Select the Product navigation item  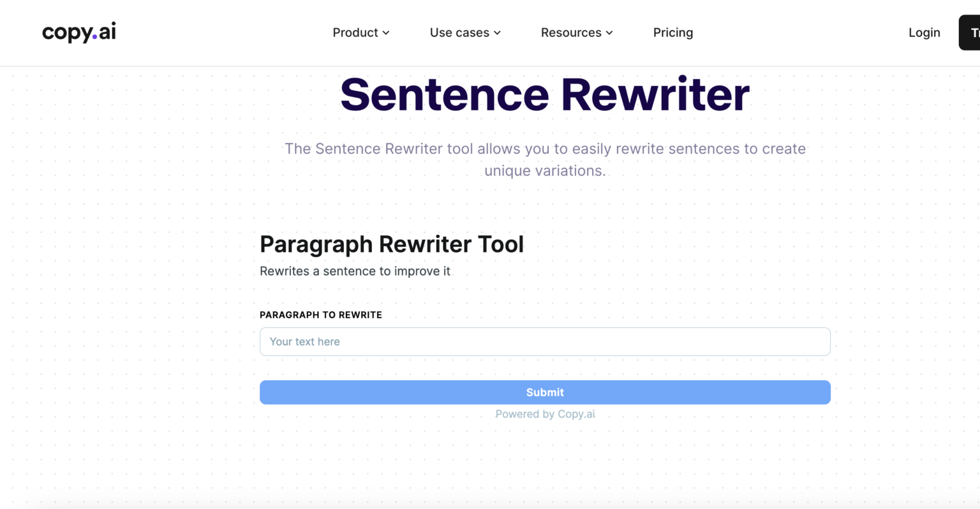tap(355, 33)
